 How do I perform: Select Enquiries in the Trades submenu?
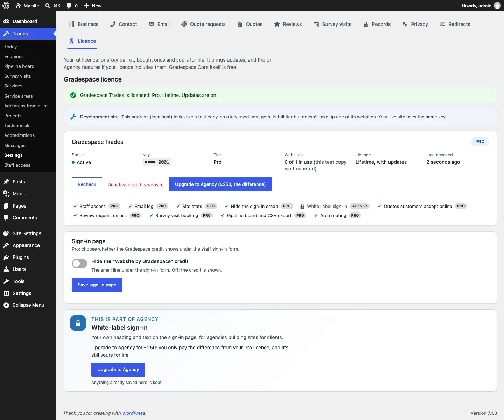[x=14, y=57]
